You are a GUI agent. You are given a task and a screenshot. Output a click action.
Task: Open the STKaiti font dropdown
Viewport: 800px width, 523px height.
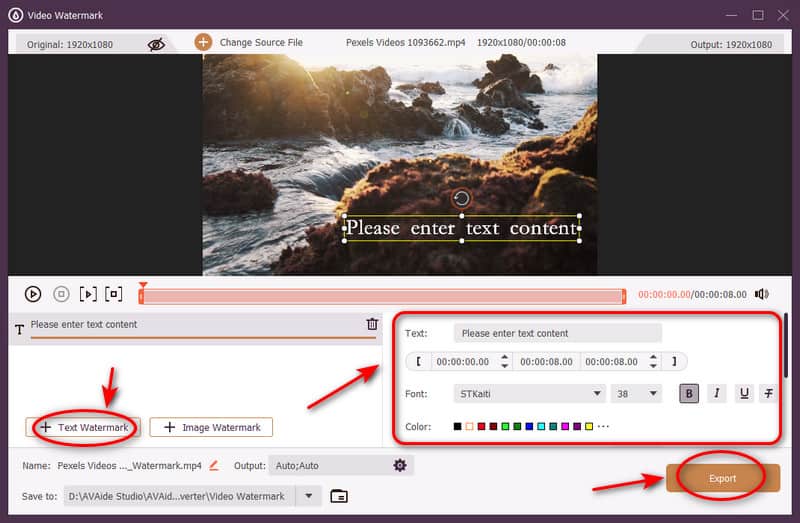[529, 394]
